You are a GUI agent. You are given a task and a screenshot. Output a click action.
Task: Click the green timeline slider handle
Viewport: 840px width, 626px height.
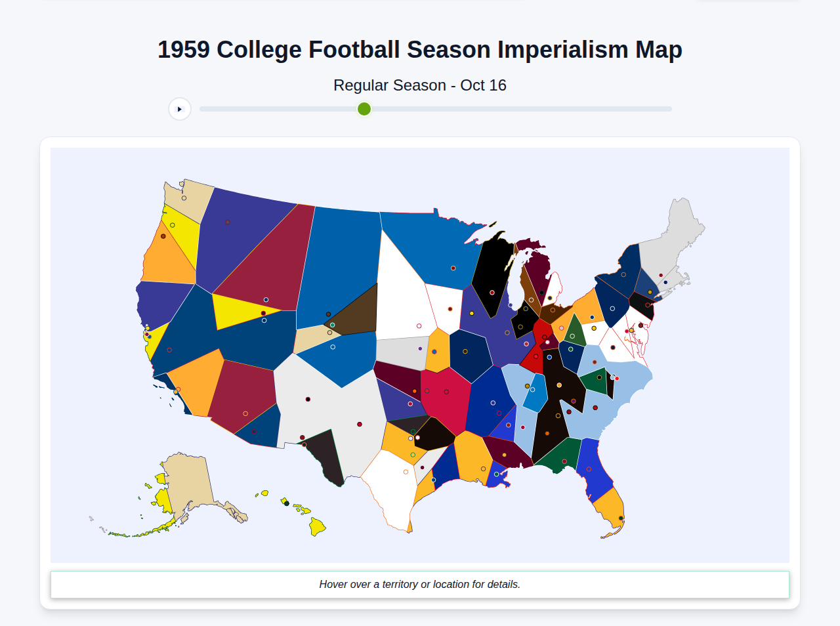point(363,109)
